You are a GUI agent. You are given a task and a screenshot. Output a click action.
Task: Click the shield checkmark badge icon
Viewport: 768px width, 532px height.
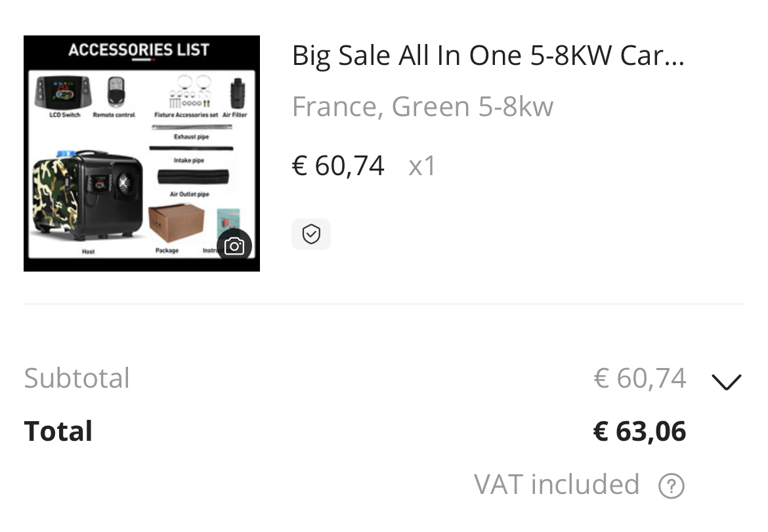point(311,234)
